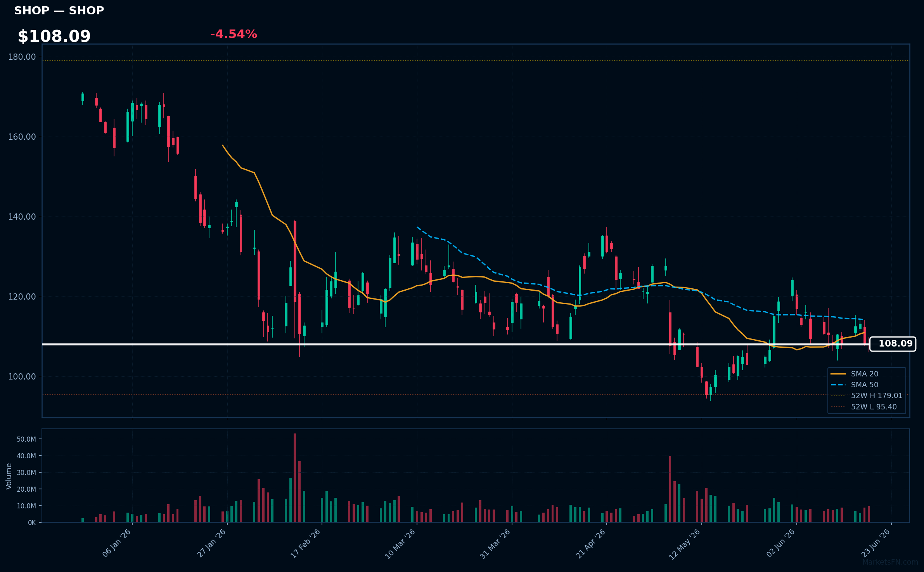Click the "SMA 50" legend label
Image resolution: width=924 pixels, height=572 pixels.
pyautogui.click(x=865, y=385)
